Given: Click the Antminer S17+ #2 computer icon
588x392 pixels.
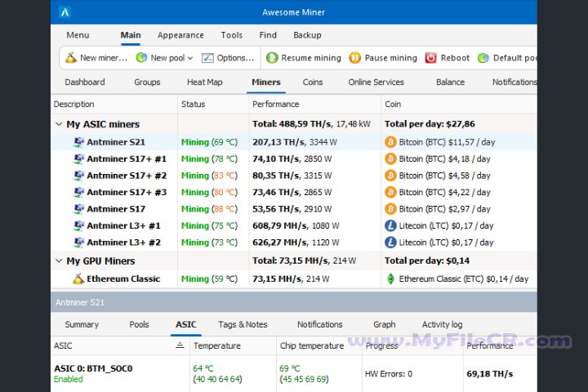Looking at the screenshot, I should (x=78, y=176).
